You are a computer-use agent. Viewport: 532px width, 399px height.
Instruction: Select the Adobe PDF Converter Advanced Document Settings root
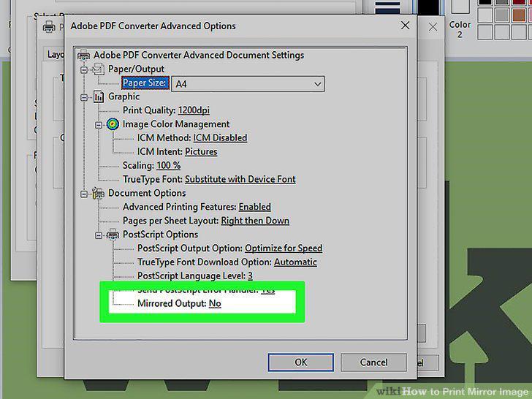tap(199, 55)
